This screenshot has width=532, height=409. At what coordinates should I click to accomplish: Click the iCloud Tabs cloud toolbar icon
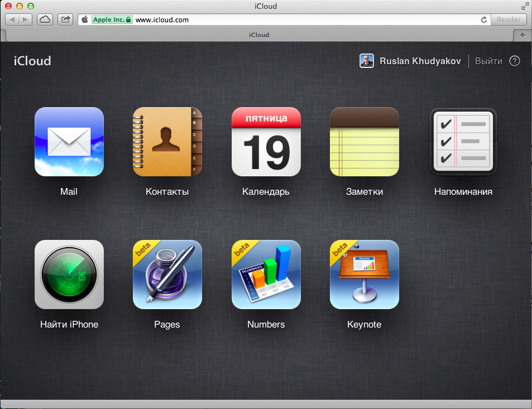coord(45,20)
